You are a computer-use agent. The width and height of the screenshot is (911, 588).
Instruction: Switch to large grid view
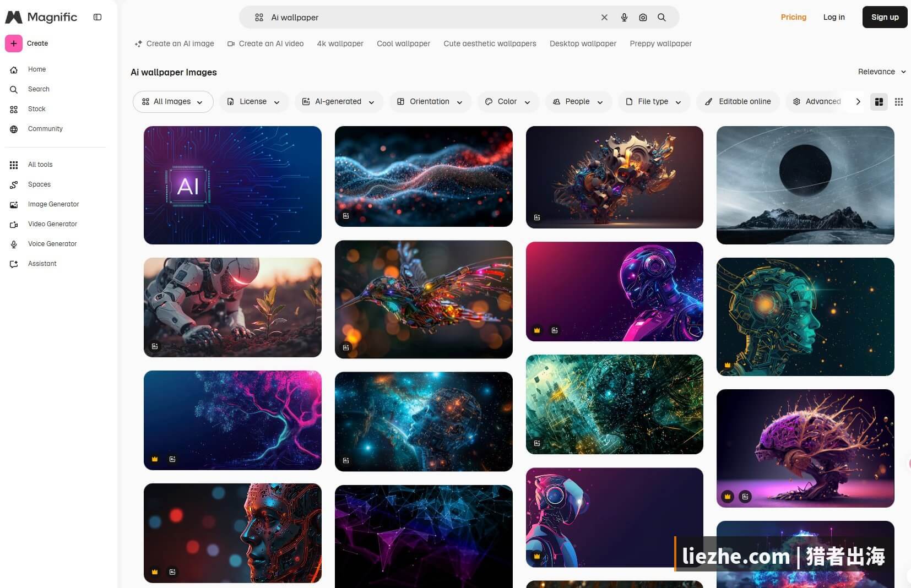click(x=879, y=102)
